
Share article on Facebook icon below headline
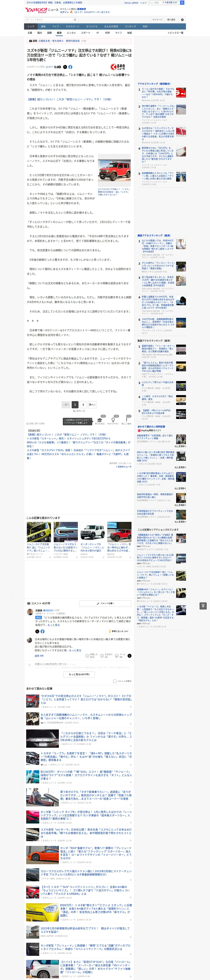point(70,67)
